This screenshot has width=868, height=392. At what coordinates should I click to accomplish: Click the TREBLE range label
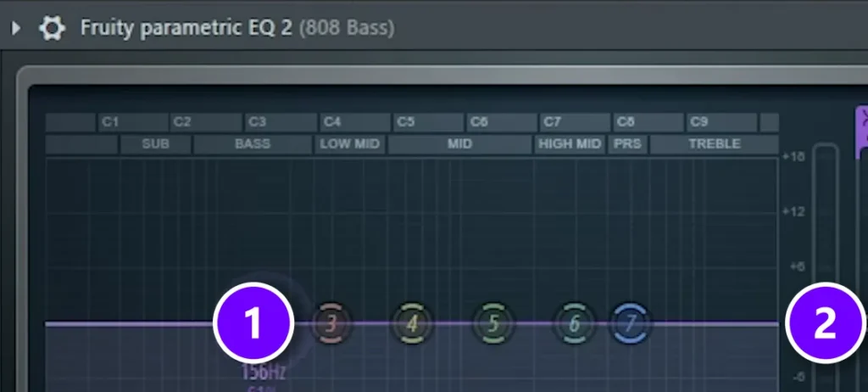pyautogui.click(x=714, y=144)
